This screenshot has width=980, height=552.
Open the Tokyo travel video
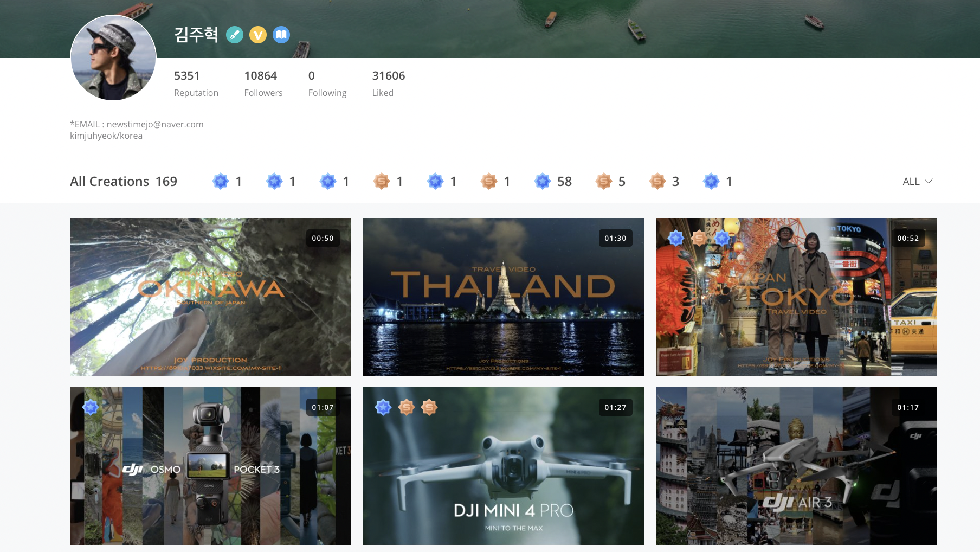coord(796,297)
